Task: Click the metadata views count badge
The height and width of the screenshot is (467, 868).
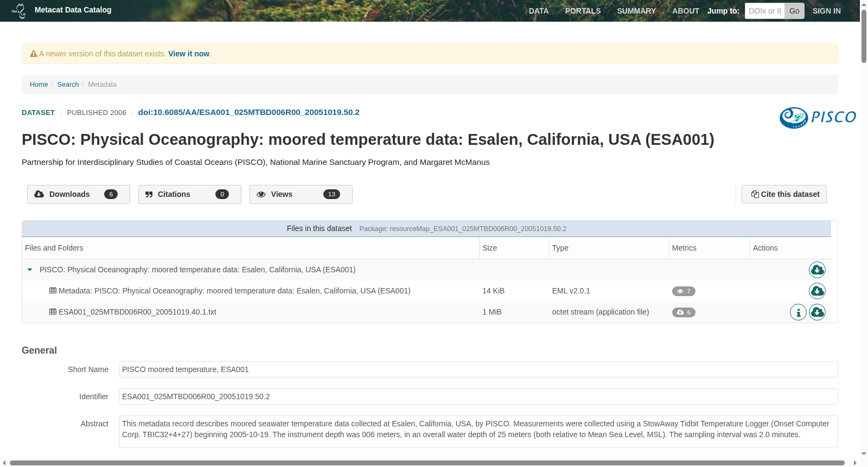Action: (x=684, y=291)
